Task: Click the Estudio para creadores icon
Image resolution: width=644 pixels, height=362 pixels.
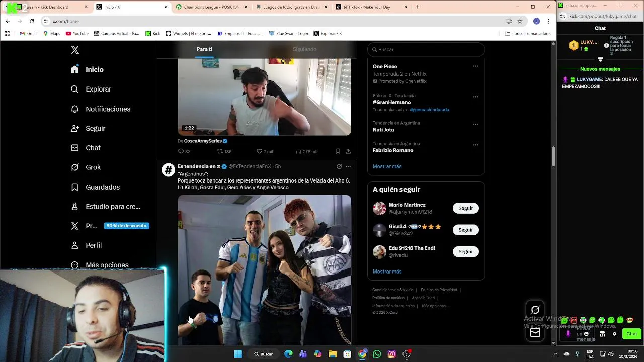Action: tap(75, 206)
